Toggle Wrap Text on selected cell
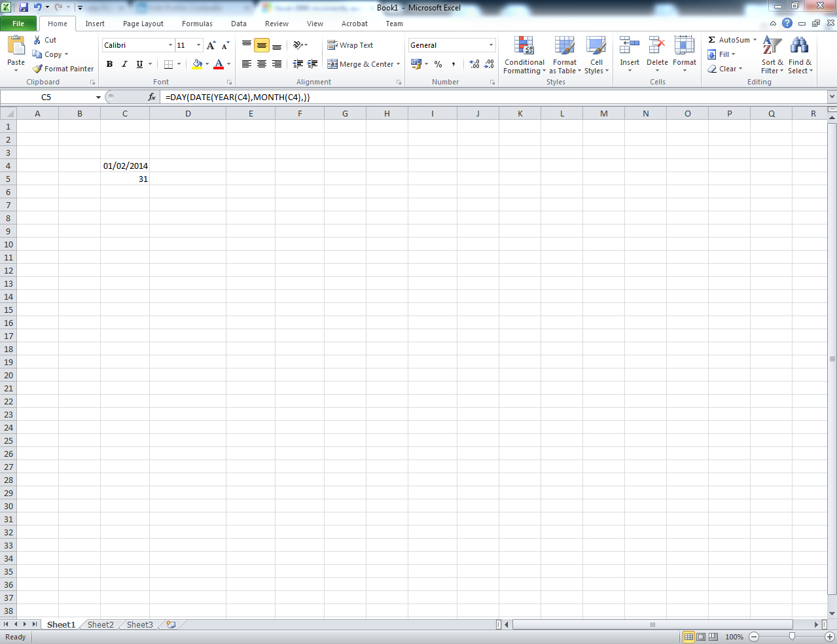 coord(350,45)
